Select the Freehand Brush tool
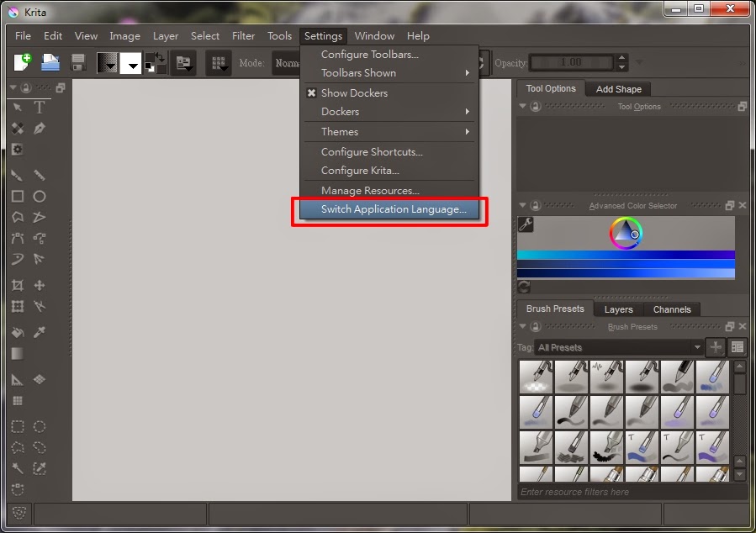 click(18, 175)
